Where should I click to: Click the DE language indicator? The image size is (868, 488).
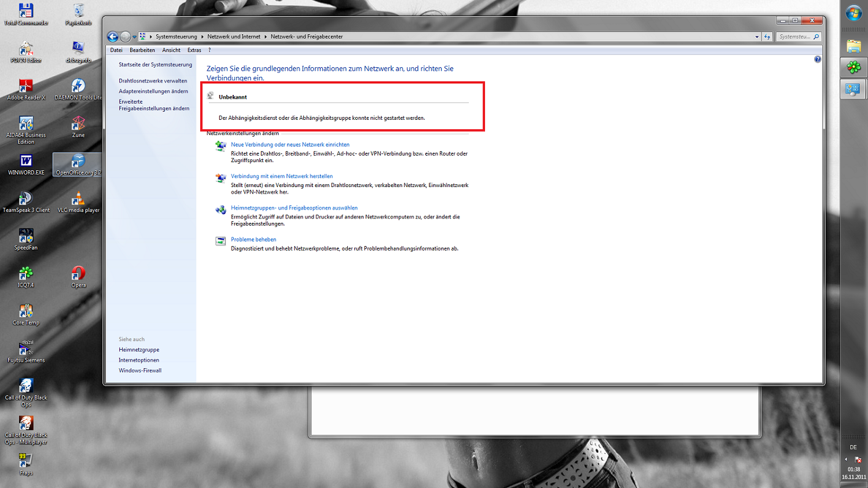(x=853, y=447)
